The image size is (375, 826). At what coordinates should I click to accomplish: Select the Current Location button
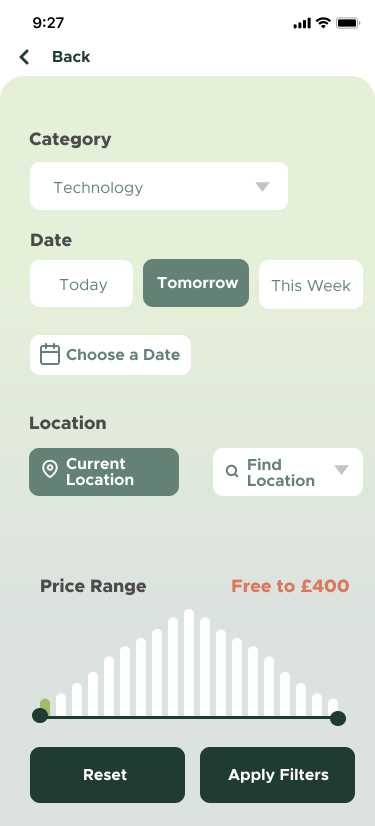[x=104, y=472]
